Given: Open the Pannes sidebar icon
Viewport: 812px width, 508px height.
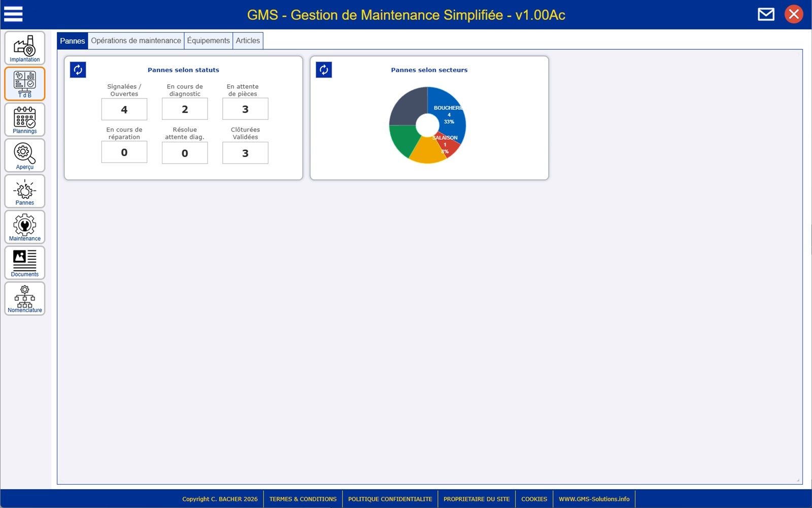Looking at the screenshot, I should point(25,192).
